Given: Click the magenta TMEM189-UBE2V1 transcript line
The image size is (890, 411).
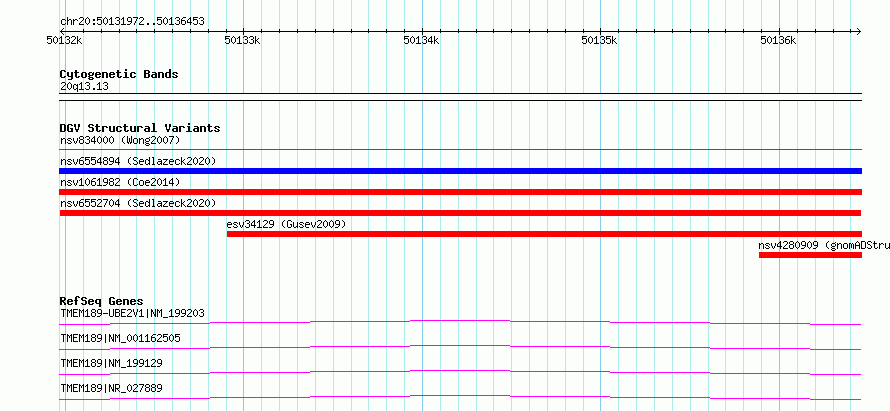Looking at the screenshot, I should click(x=460, y=322).
